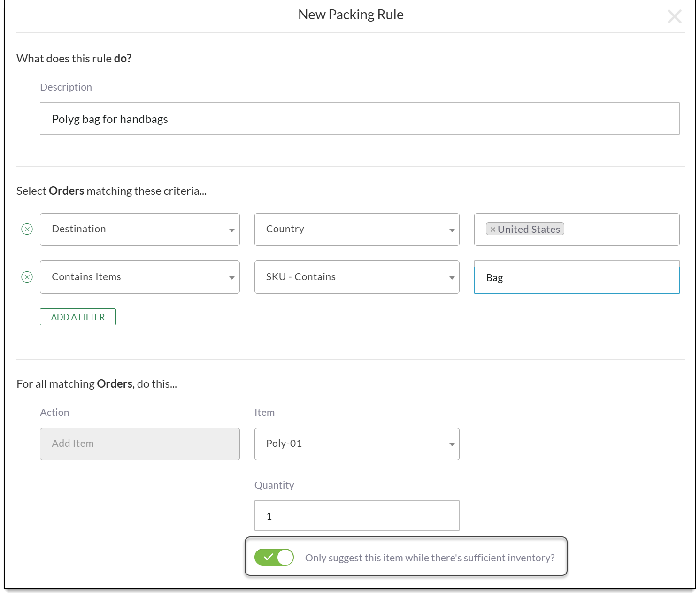Close the New Packing Rule dialog
The width and height of the screenshot is (700, 597).
coord(674,17)
